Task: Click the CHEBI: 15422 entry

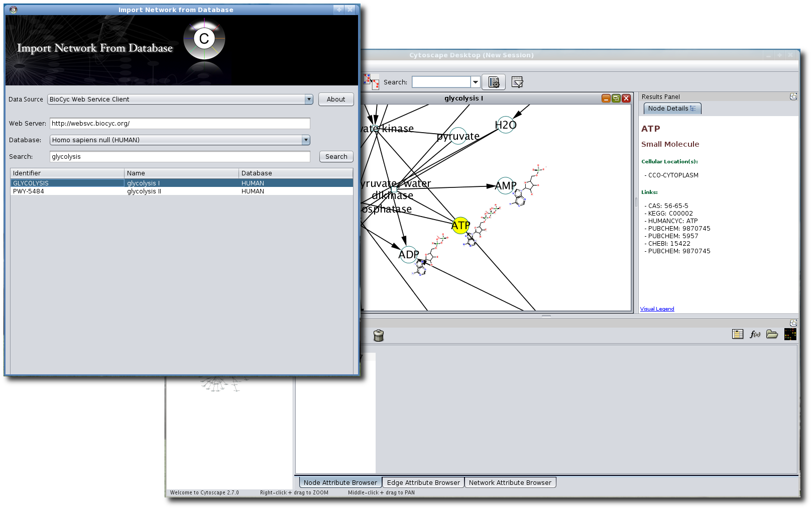Action: tap(667, 243)
